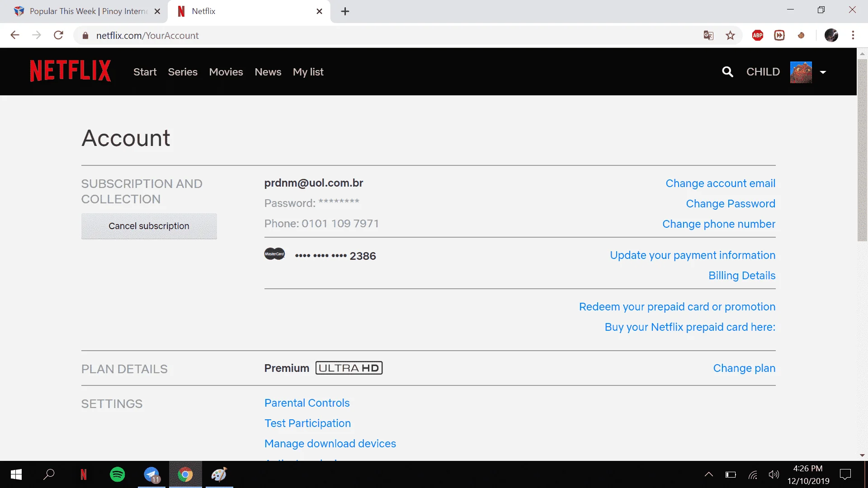868x488 pixels.
Task: Click Buy your Netflix prepaid card here
Action: [690, 327]
